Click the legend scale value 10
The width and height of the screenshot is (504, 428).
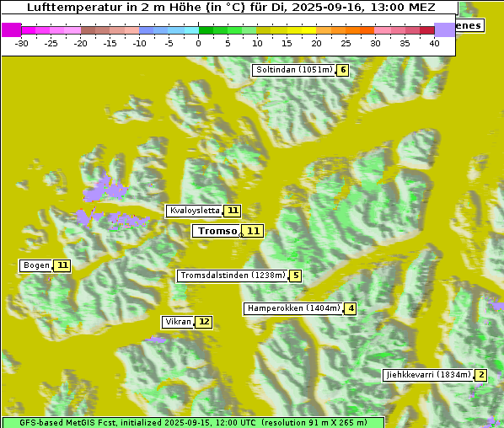click(257, 43)
